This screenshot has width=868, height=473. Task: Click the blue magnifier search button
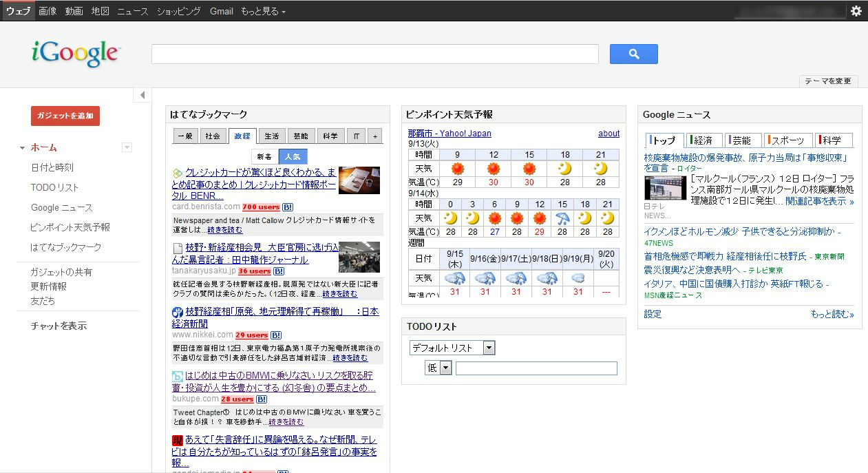(634, 54)
